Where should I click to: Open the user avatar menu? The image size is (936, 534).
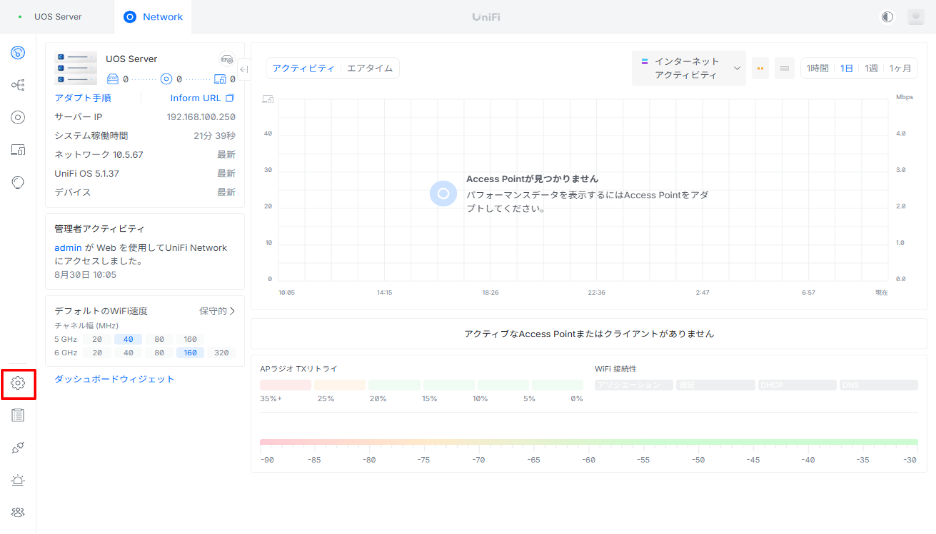pyautogui.click(x=916, y=17)
